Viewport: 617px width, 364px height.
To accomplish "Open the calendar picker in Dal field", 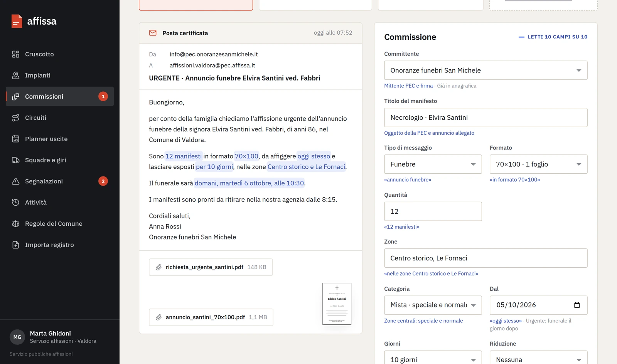I will click(x=577, y=305).
